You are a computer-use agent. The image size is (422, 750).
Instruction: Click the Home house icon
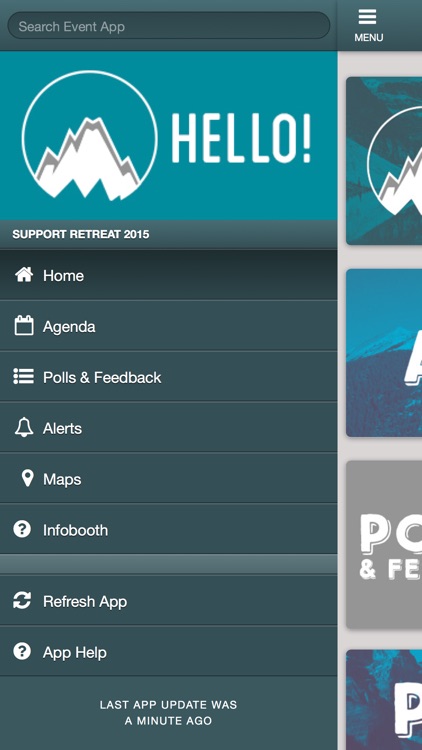tap(23, 275)
